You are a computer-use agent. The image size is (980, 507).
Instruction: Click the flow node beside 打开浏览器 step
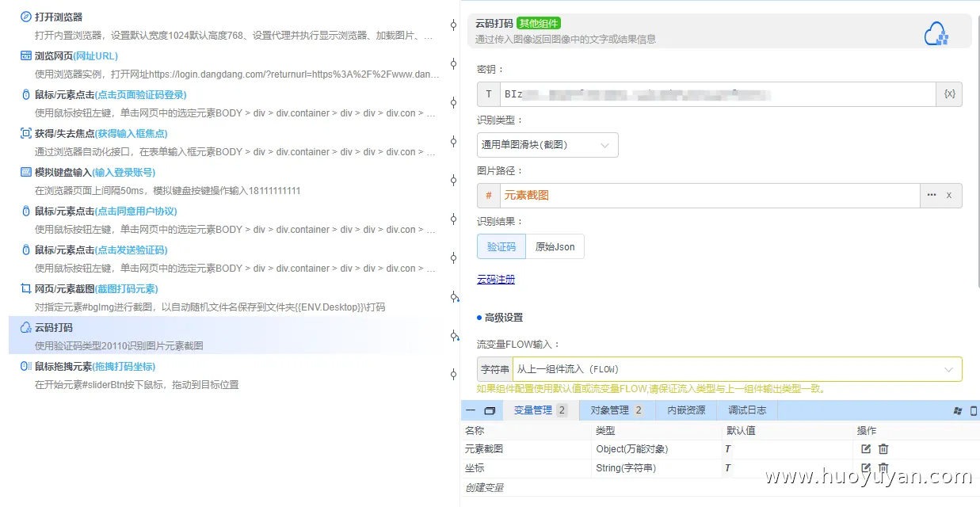point(453,25)
